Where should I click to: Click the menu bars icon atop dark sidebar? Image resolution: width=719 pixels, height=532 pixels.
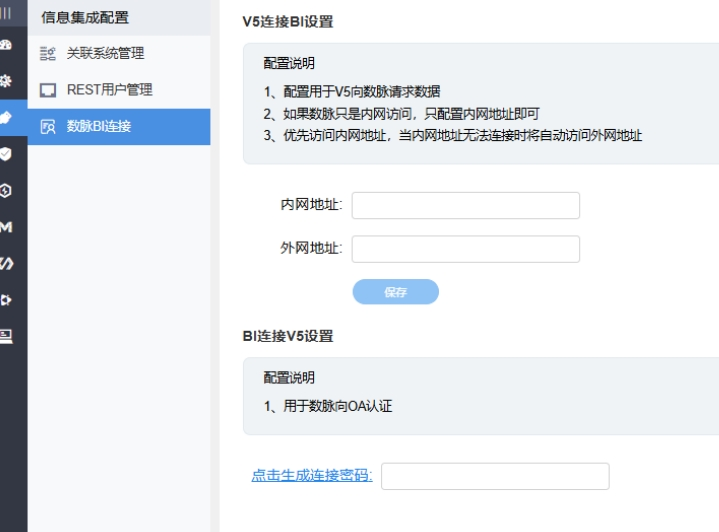point(6,13)
